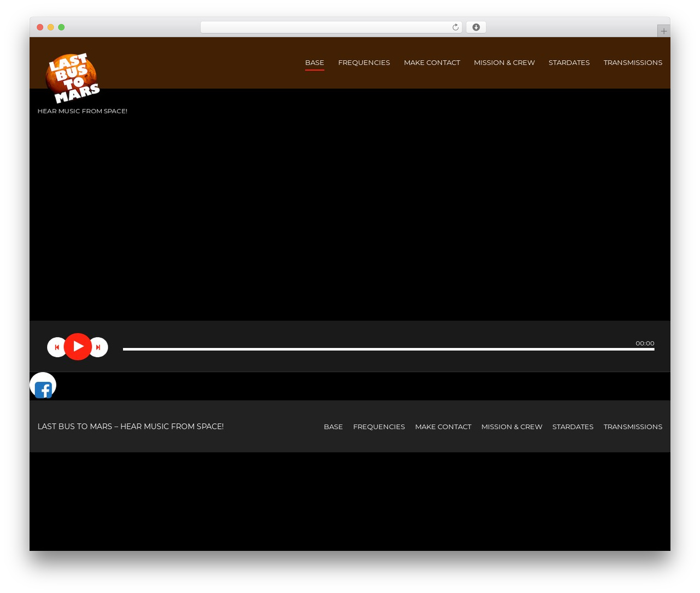Image resolution: width=700 pixels, height=593 pixels.
Task: Open MAKE CONTACT in the top menu
Action: pos(432,62)
